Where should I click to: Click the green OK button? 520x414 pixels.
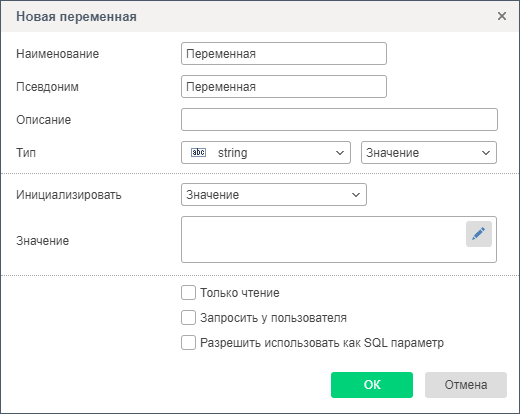372,385
